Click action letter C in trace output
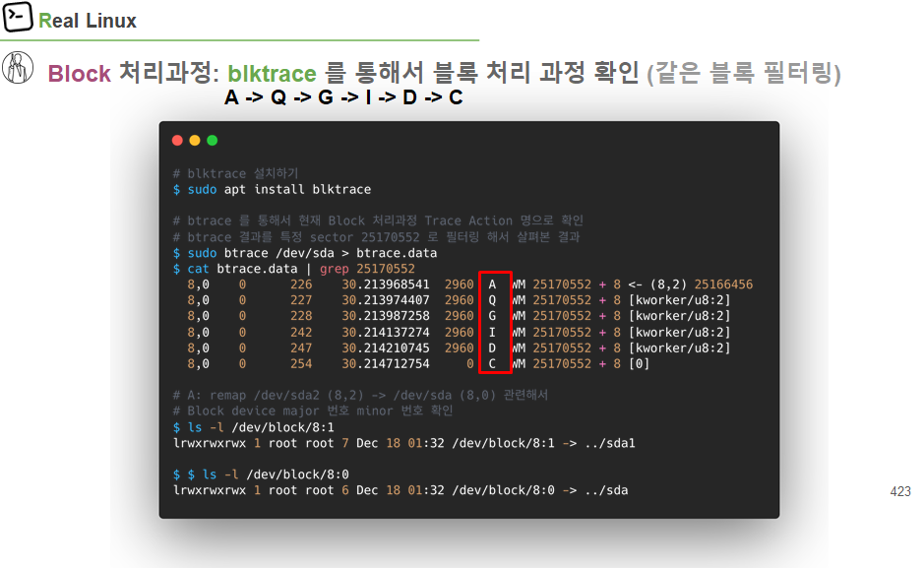Image resolution: width=924 pixels, height=568 pixels. pos(492,364)
